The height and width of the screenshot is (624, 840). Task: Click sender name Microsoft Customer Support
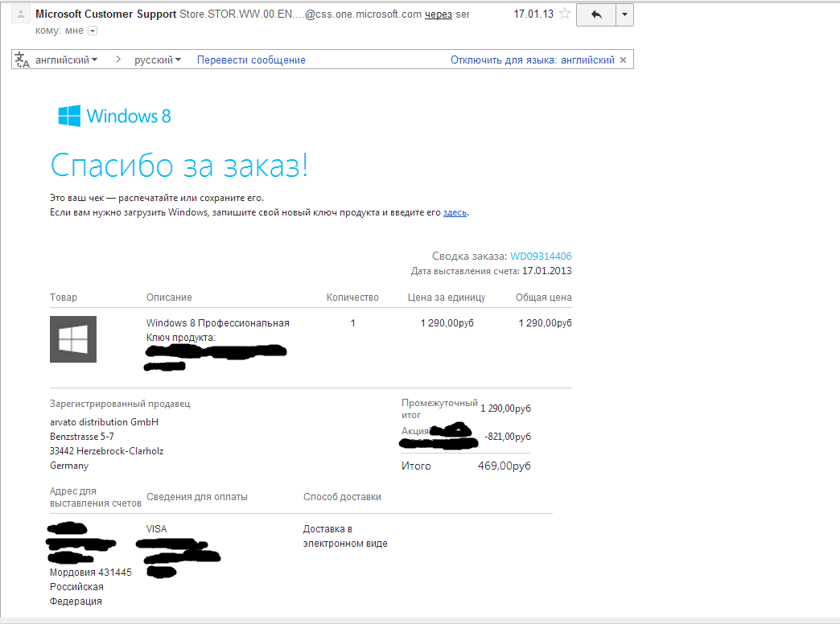tap(106, 14)
